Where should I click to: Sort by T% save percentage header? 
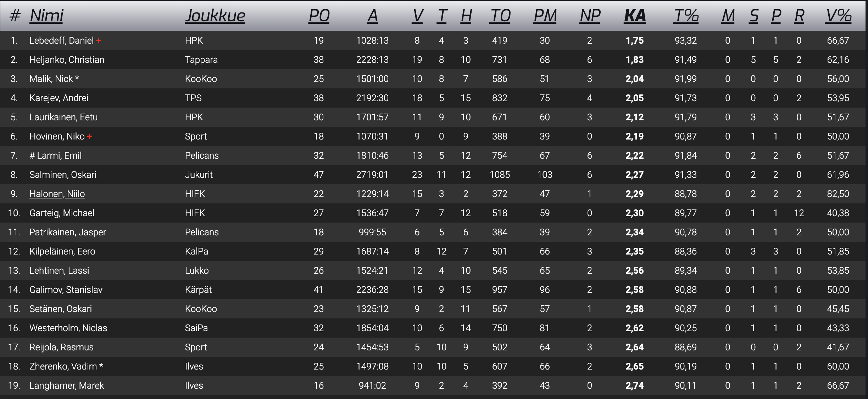(x=686, y=16)
